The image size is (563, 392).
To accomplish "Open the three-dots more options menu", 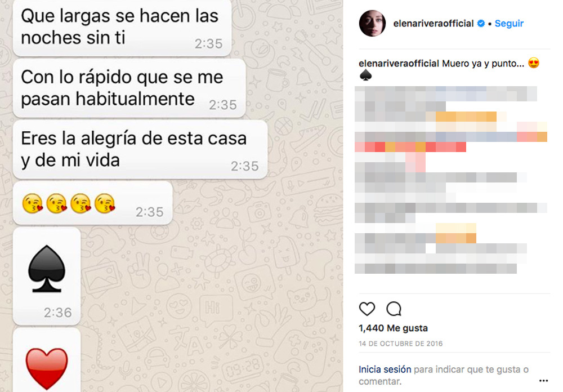I will coord(544,381).
